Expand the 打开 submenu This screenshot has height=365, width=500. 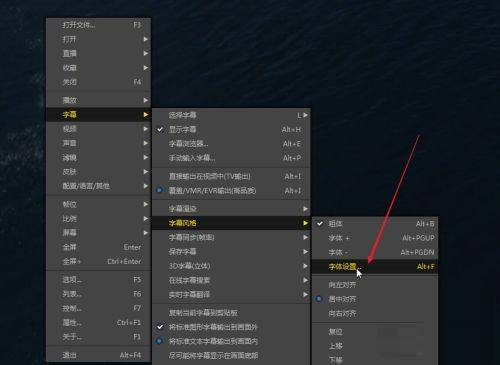tap(98, 39)
